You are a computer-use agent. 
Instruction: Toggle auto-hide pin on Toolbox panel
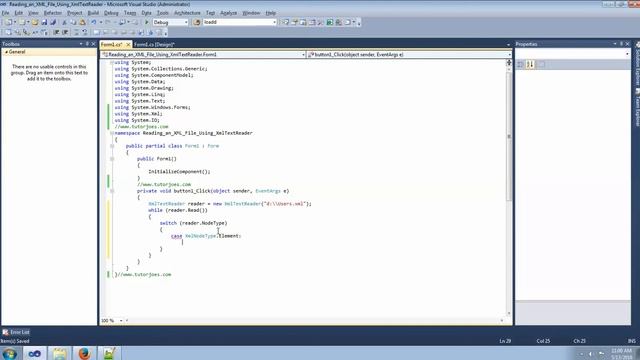click(x=87, y=44)
